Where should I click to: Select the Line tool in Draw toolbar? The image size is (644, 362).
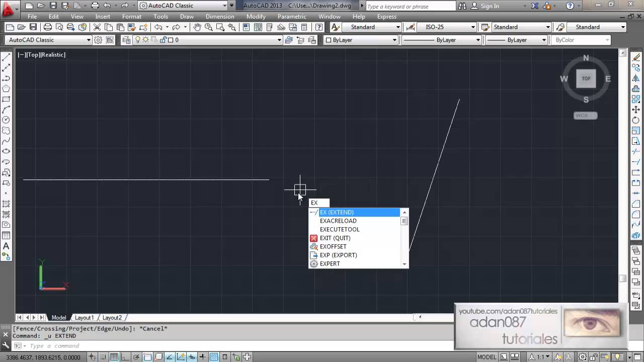(x=7, y=57)
